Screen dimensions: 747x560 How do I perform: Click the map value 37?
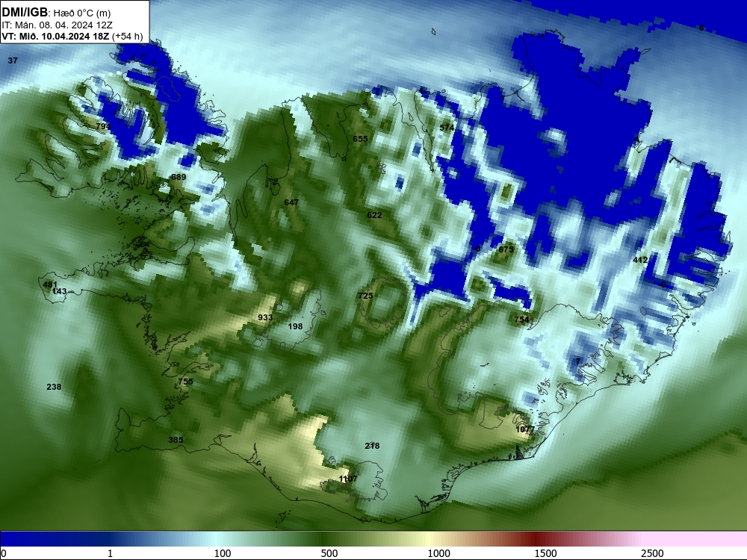13,60
